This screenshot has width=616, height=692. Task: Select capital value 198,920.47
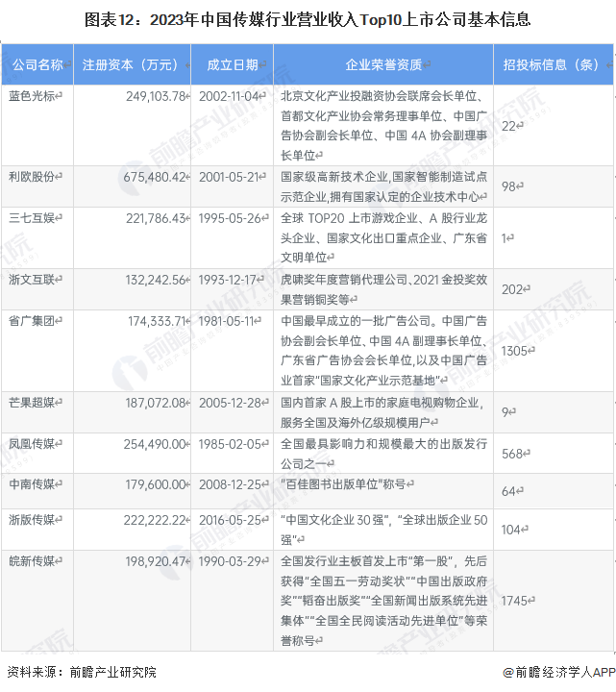click(x=156, y=561)
